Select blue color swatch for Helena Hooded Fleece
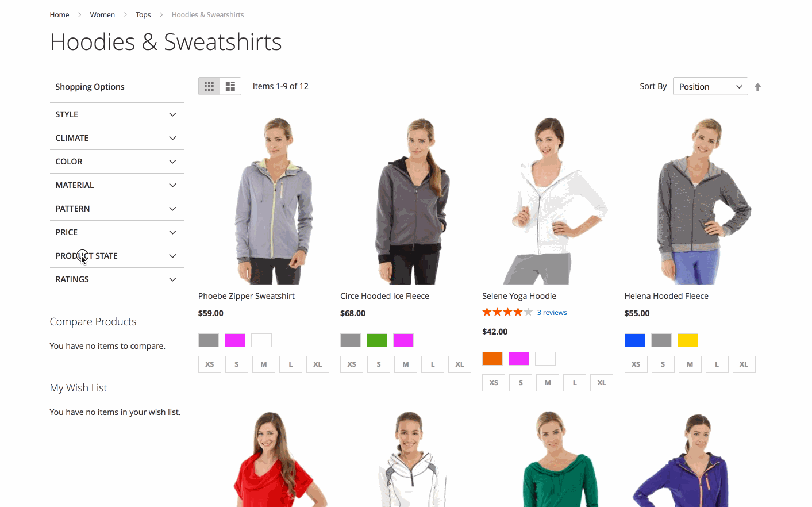This screenshot has height=507, width=812. click(634, 340)
